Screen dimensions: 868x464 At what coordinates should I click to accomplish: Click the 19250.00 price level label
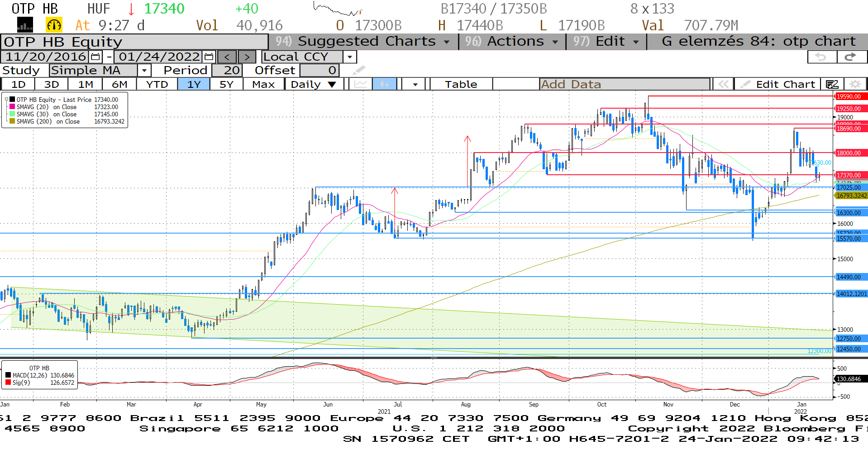[x=850, y=109]
